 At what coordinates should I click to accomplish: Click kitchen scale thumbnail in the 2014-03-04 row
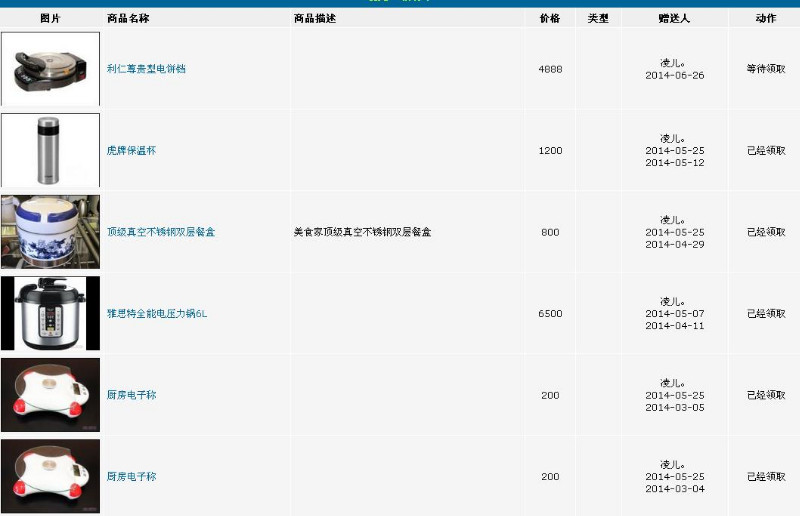coord(51,476)
